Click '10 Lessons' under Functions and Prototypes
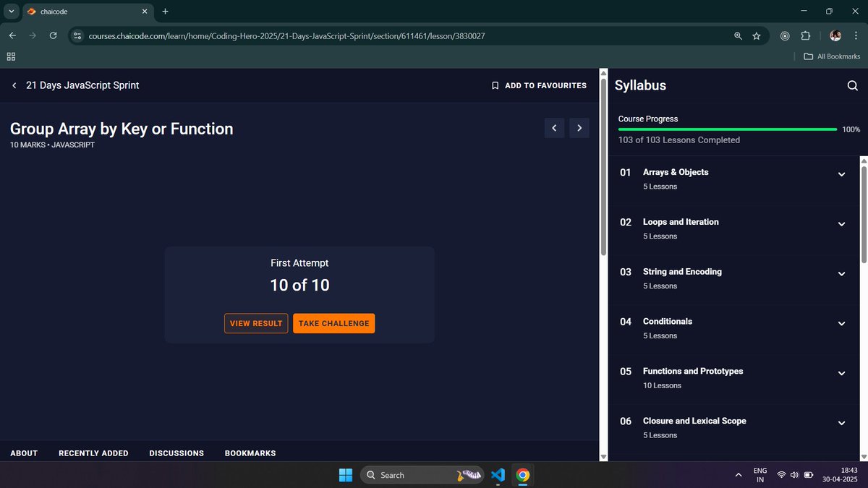The width and height of the screenshot is (868, 488). [663, 385]
